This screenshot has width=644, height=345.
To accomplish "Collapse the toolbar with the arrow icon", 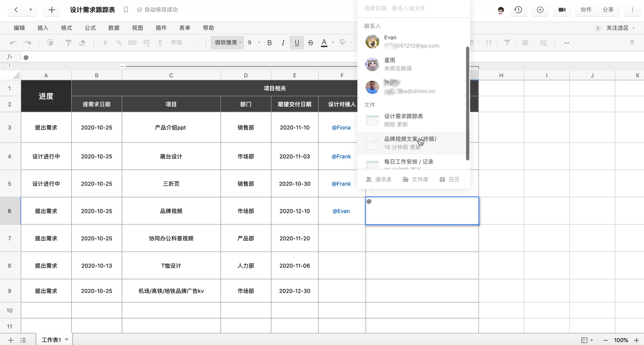I will click(632, 42).
